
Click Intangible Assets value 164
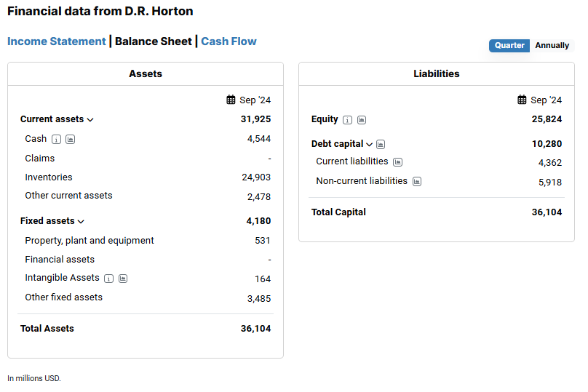(263, 279)
